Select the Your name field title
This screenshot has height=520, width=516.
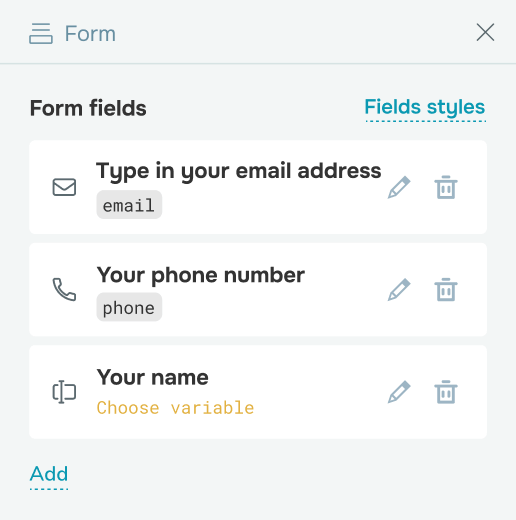coord(153,377)
